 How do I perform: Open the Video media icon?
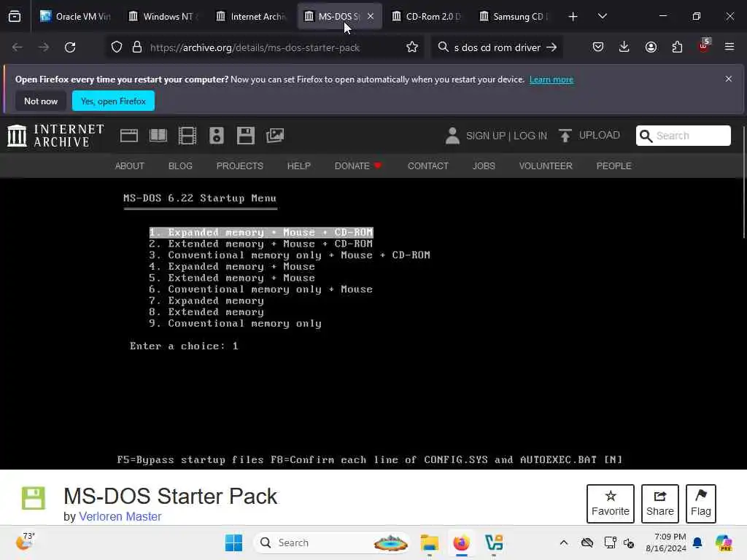click(187, 136)
